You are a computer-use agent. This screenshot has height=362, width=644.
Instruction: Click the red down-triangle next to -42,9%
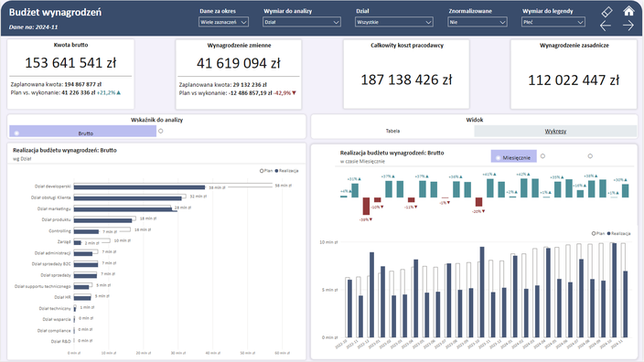click(294, 93)
